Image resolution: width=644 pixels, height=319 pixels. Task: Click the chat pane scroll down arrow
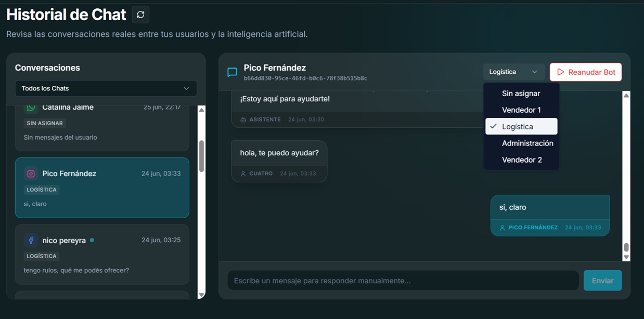click(x=626, y=257)
